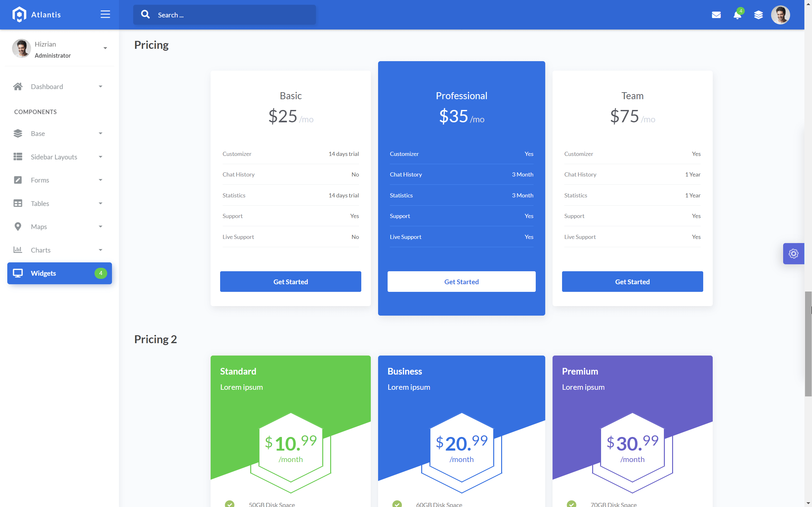Image resolution: width=812 pixels, height=507 pixels.
Task: Click Get Started on Professional plan
Action: click(462, 282)
